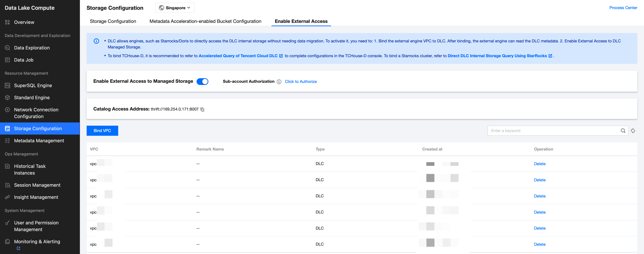The height and width of the screenshot is (254, 644).
Task: Toggle Enable External Access to Managed Storage
Action: 202,82
